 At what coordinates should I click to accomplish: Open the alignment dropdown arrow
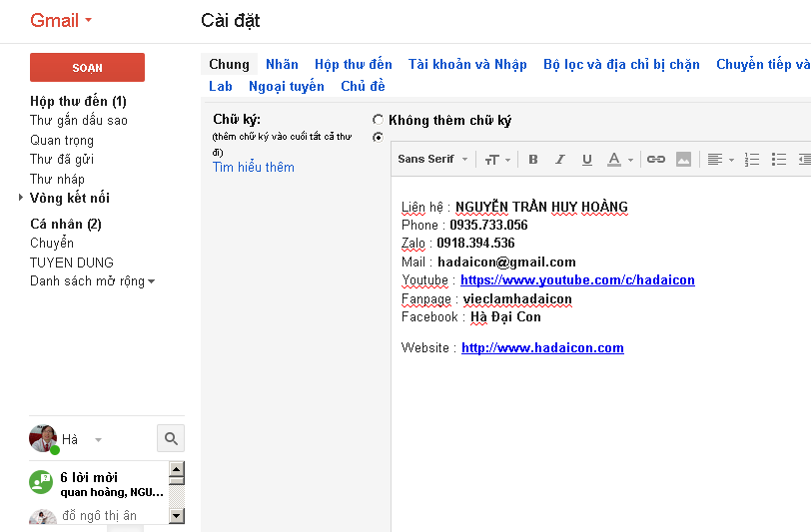click(731, 161)
